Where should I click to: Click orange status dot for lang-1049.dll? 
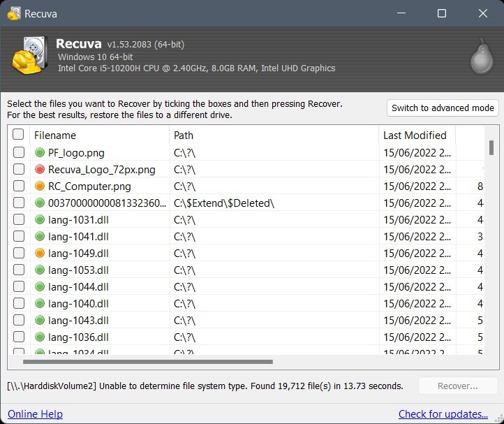tap(40, 253)
